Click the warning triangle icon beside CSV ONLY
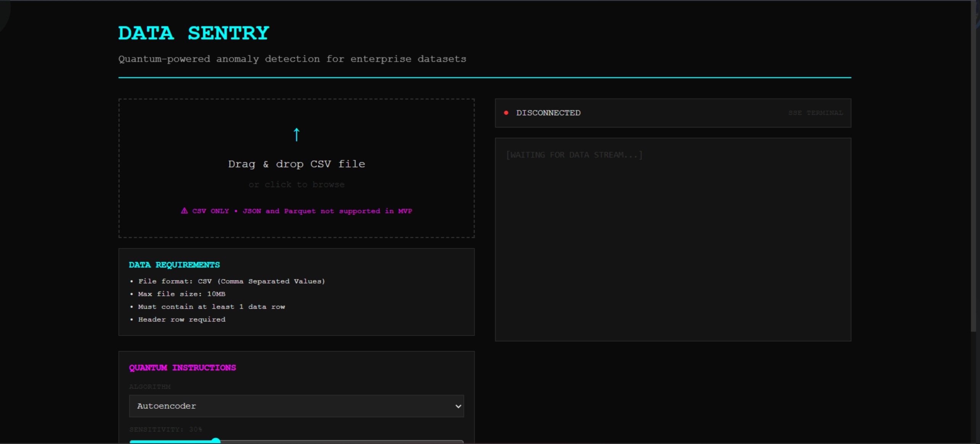 click(184, 211)
